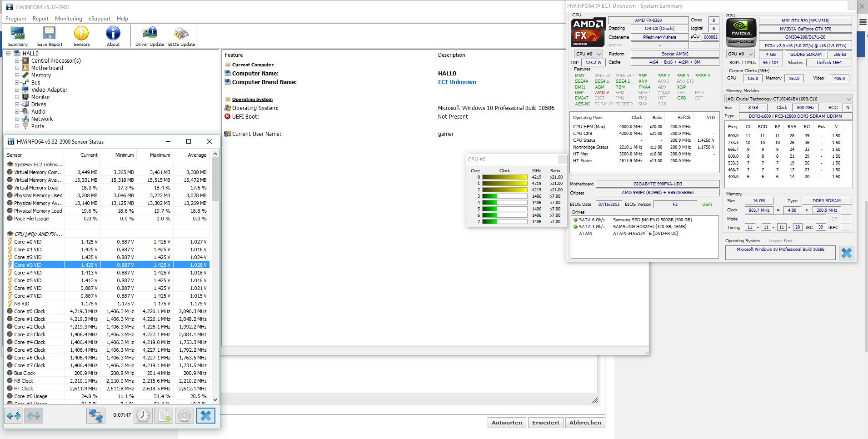Click the AMD FX logo image

tap(588, 32)
